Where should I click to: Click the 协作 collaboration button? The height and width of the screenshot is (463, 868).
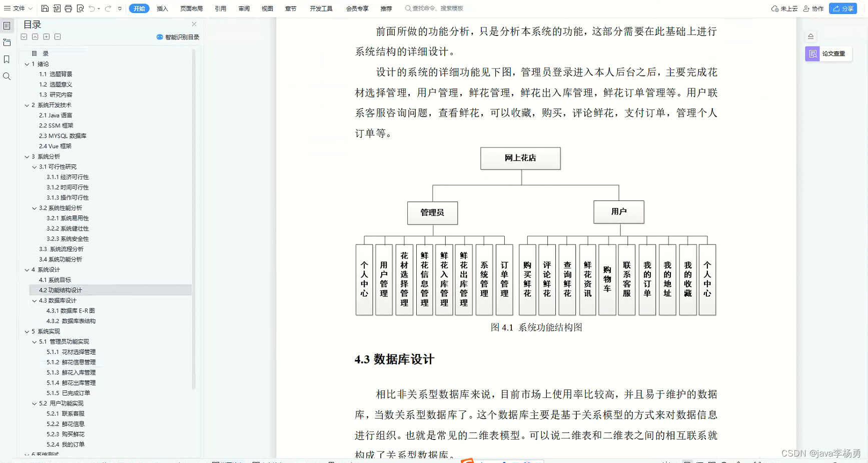click(813, 8)
